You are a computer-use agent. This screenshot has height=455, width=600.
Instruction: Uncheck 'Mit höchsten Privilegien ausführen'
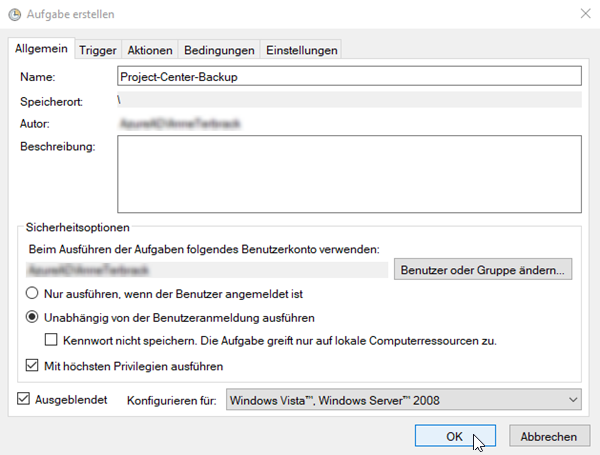point(33,367)
